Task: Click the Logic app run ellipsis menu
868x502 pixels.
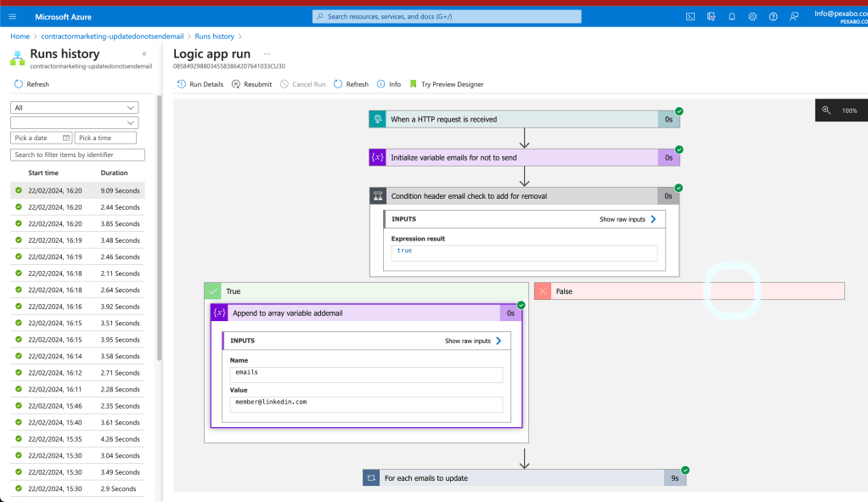Action: [x=268, y=54]
